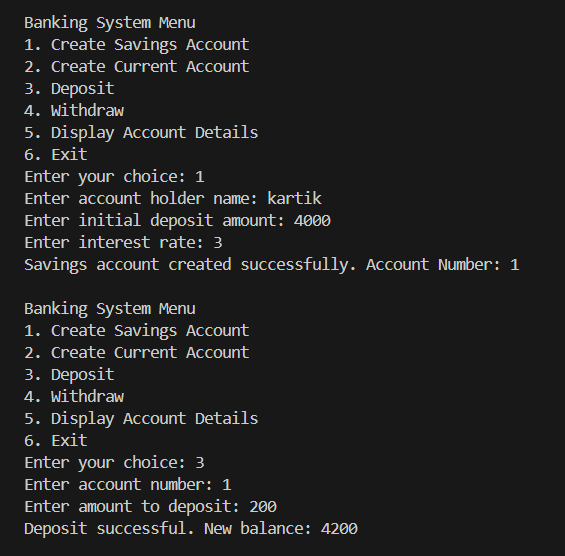The image size is (565, 556).
Task: Click the first '1. Create Savings Account' line
Action: click(x=137, y=45)
